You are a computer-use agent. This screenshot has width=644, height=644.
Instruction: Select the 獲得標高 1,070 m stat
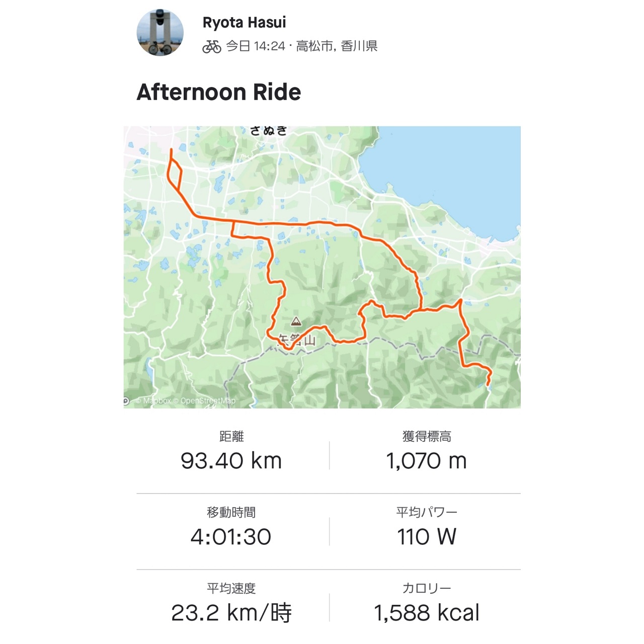coord(426,451)
